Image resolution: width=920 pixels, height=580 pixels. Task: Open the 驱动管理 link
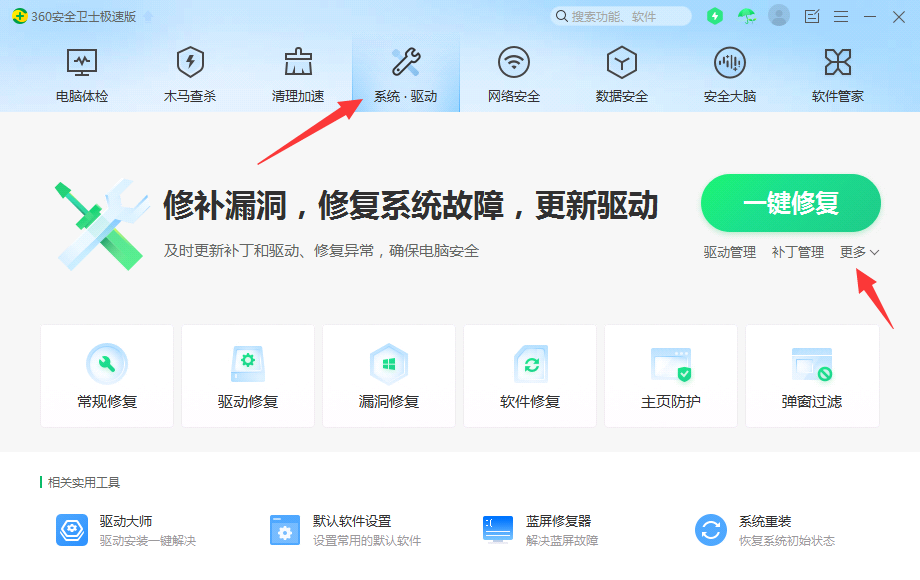(730, 252)
